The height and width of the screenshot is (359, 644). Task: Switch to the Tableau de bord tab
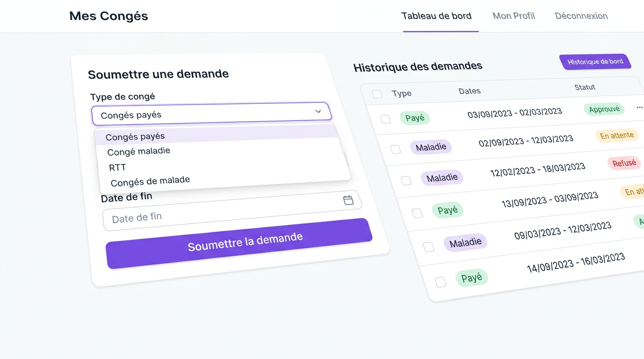[x=436, y=16]
